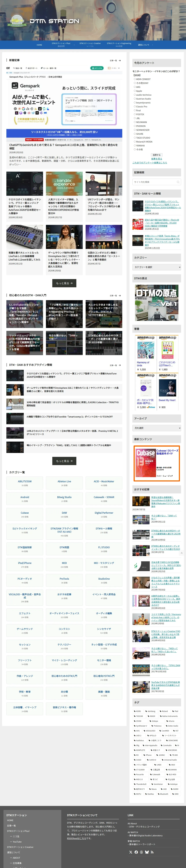Select the MDR-CD900ST poll option
This screenshot has height=868, width=186.
point(135,79)
